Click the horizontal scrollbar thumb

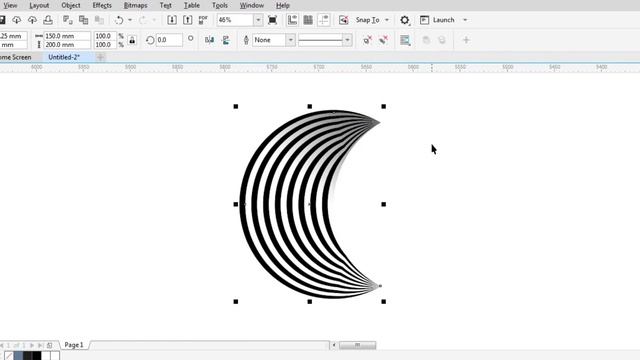click(x=358, y=345)
